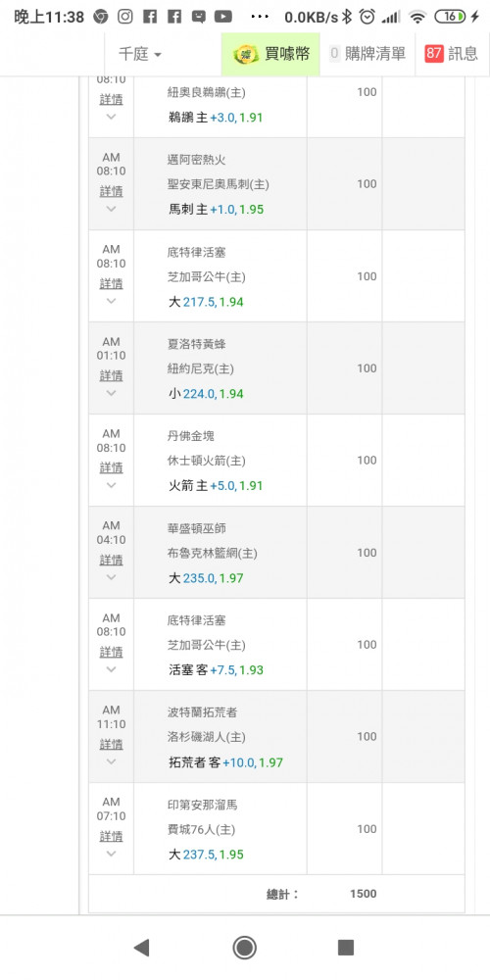Expand the chevron under the 華盛頓巫師 row
This screenshot has height=980, width=490.
(111, 577)
